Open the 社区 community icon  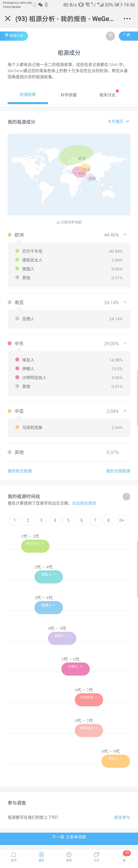[x=97, y=857]
